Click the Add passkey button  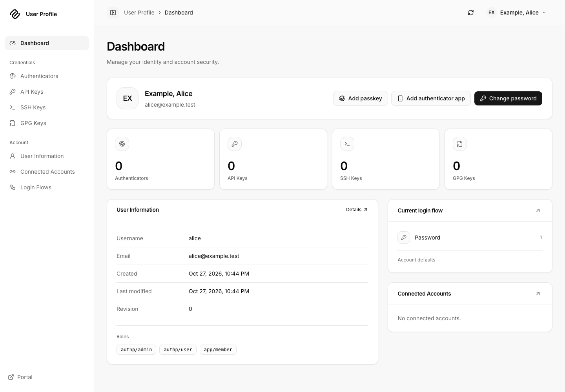coord(361,98)
